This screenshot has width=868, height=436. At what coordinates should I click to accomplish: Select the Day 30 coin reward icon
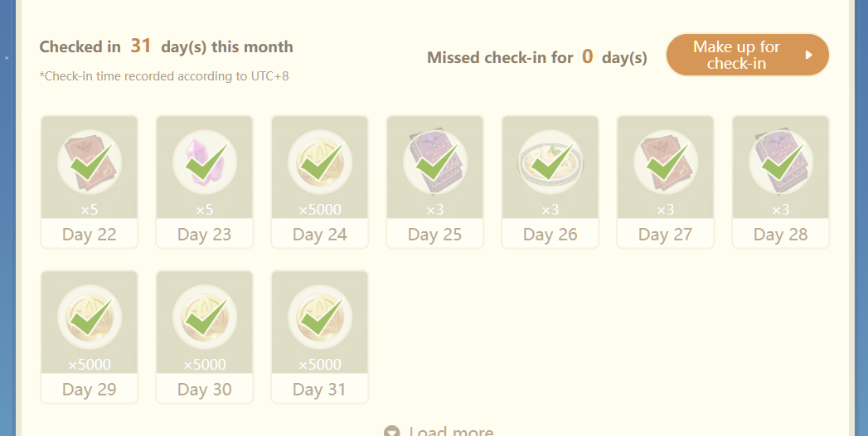pyautogui.click(x=205, y=318)
